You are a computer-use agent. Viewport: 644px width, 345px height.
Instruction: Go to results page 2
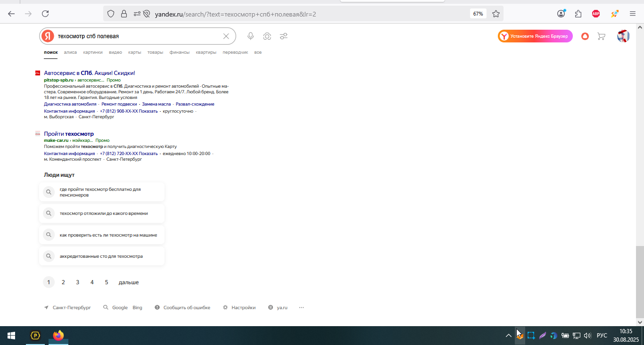click(63, 282)
